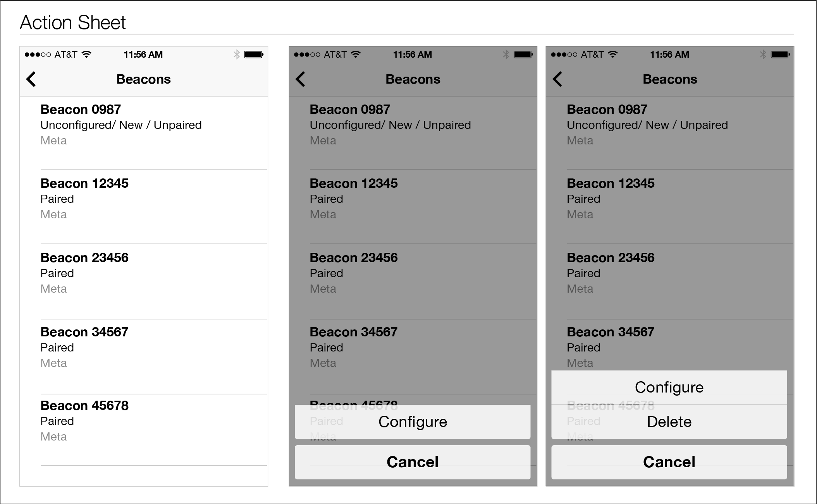Image resolution: width=817 pixels, height=504 pixels.
Task: Click the battery icon in the first phone's status bar
Action: (254, 55)
